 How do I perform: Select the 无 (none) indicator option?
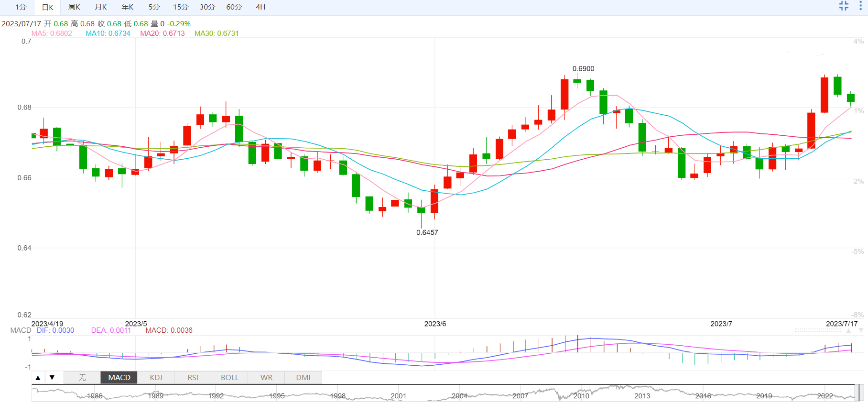pyautogui.click(x=82, y=378)
